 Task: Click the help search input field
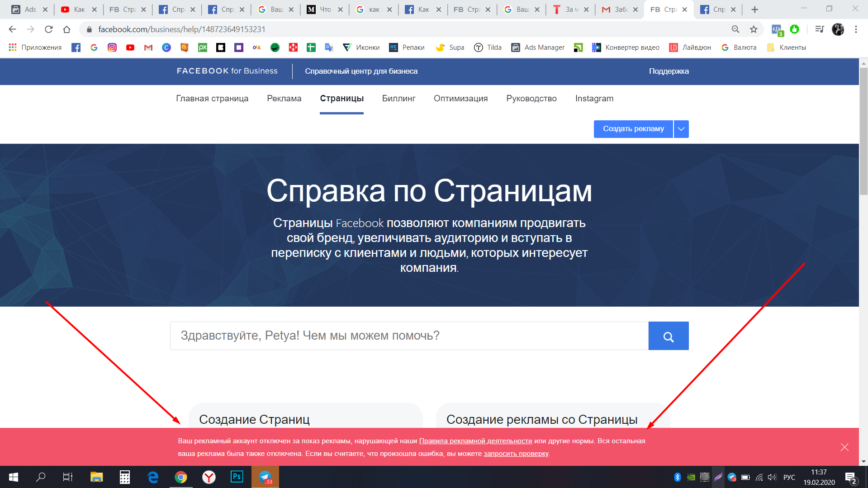(409, 336)
